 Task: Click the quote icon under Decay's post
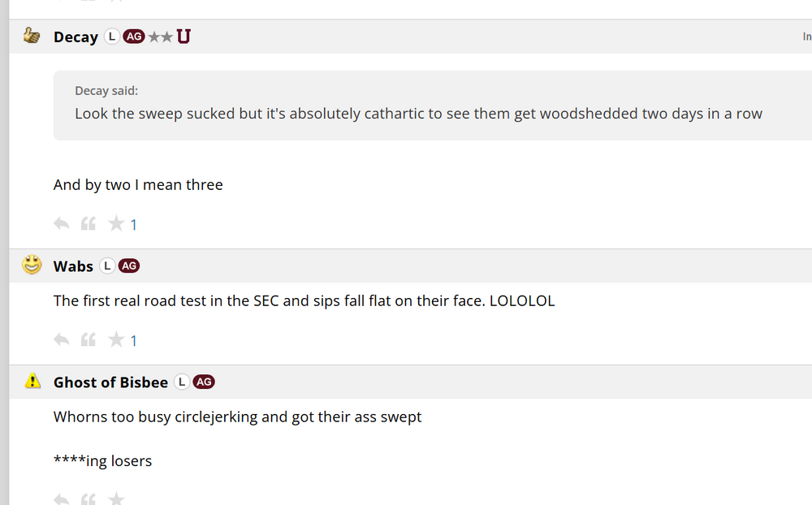coord(89,223)
